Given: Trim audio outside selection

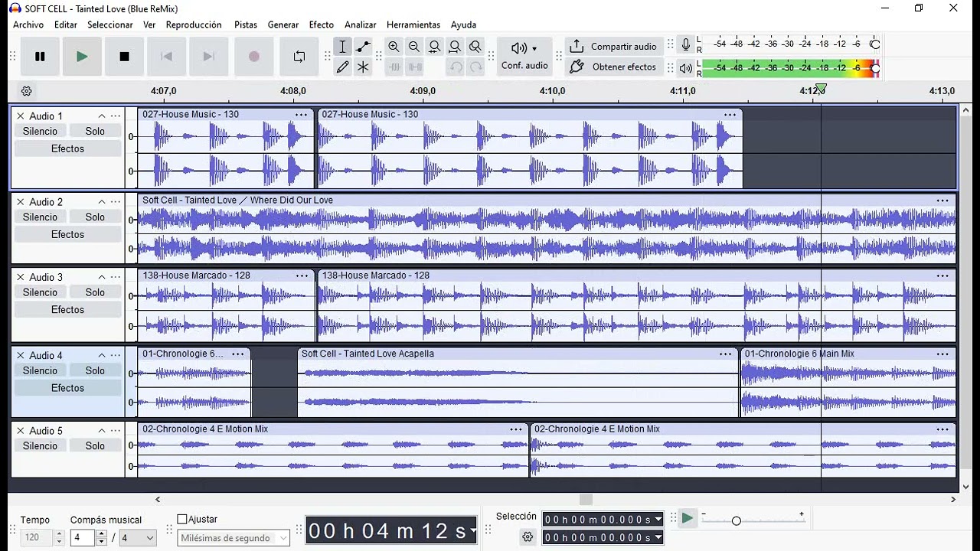Looking at the screenshot, I should point(394,67).
